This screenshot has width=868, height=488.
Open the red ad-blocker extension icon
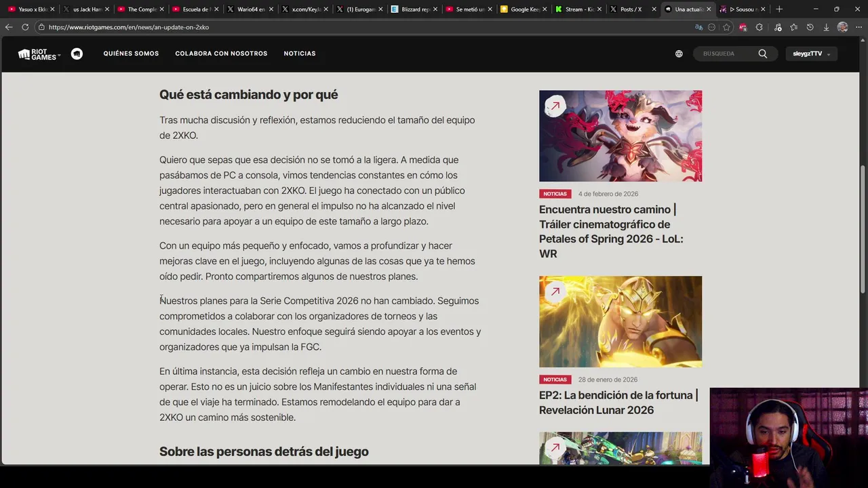tap(743, 27)
